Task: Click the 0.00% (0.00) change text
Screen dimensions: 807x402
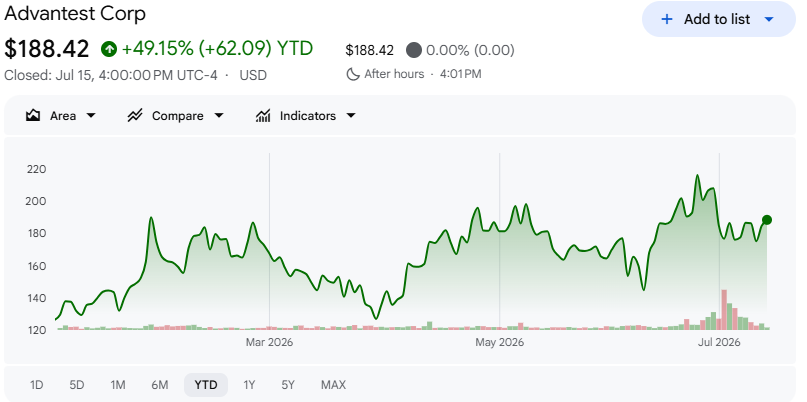Action: pyautogui.click(x=470, y=50)
